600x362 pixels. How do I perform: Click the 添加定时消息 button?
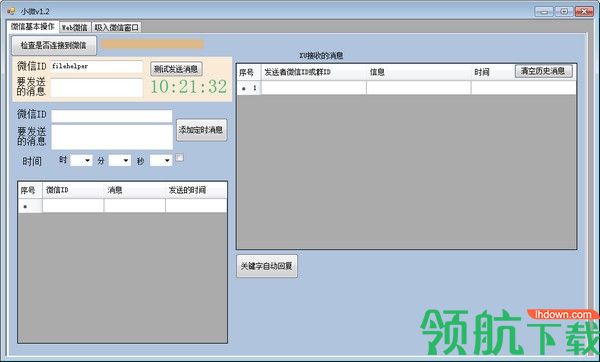coord(201,130)
